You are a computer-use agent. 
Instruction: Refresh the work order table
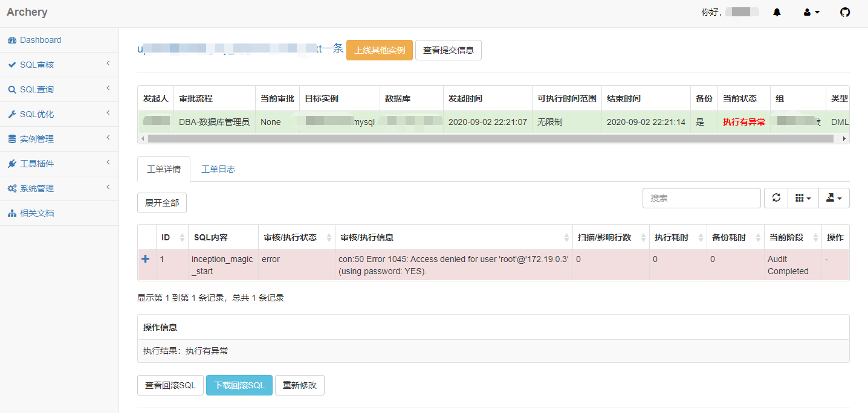[776, 197]
